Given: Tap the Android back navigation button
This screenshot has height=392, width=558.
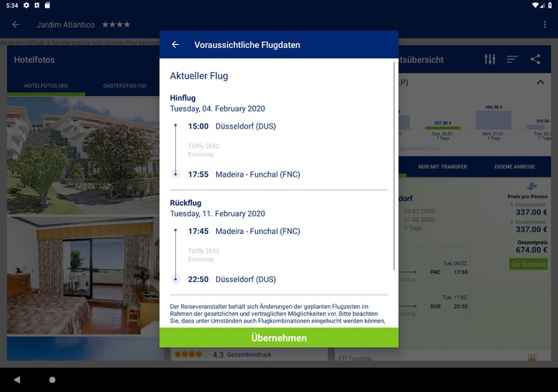Looking at the screenshot, I should (17, 380).
